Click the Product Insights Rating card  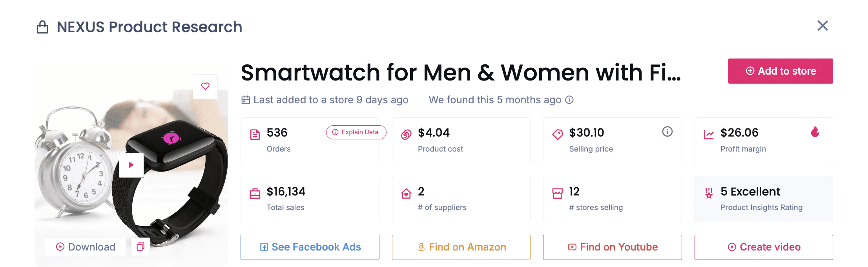click(763, 199)
